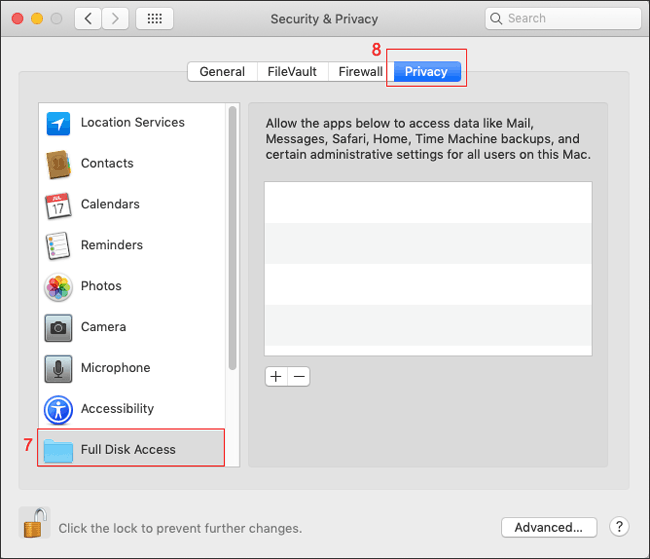Click the Accessibility figure icon

click(x=58, y=410)
